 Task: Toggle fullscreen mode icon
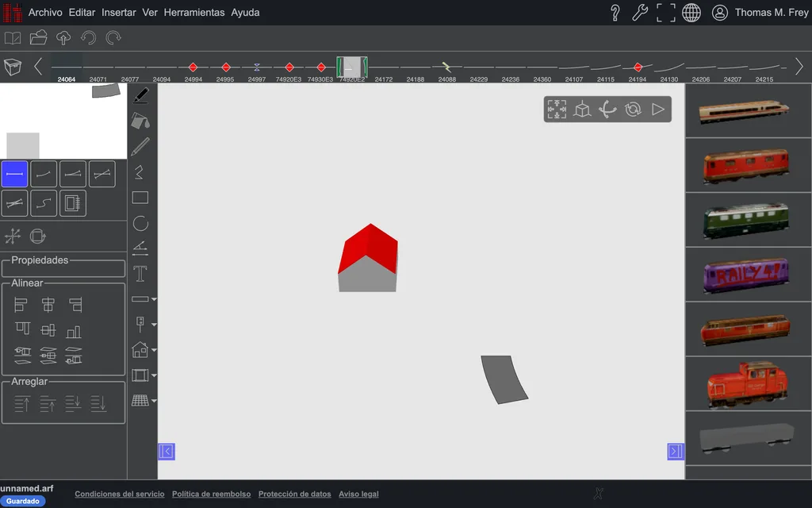(x=666, y=13)
